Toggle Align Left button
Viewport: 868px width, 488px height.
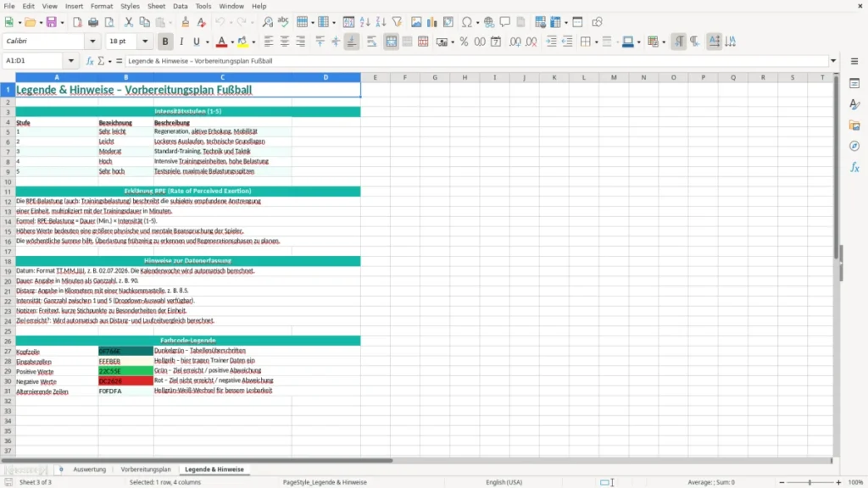point(269,42)
